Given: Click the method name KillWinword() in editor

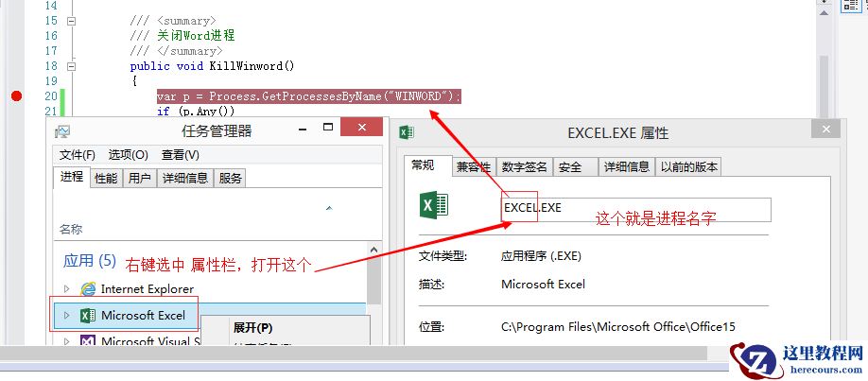Looking at the screenshot, I should coord(252,66).
